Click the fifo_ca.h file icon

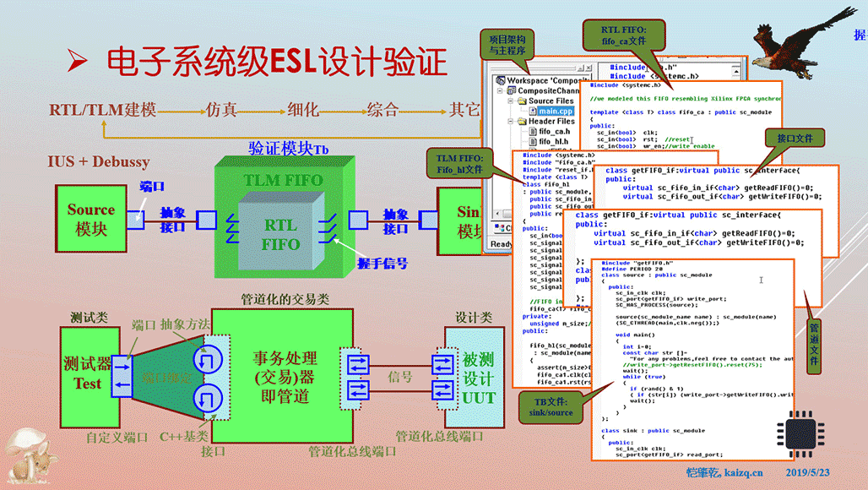click(x=531, y=132)
